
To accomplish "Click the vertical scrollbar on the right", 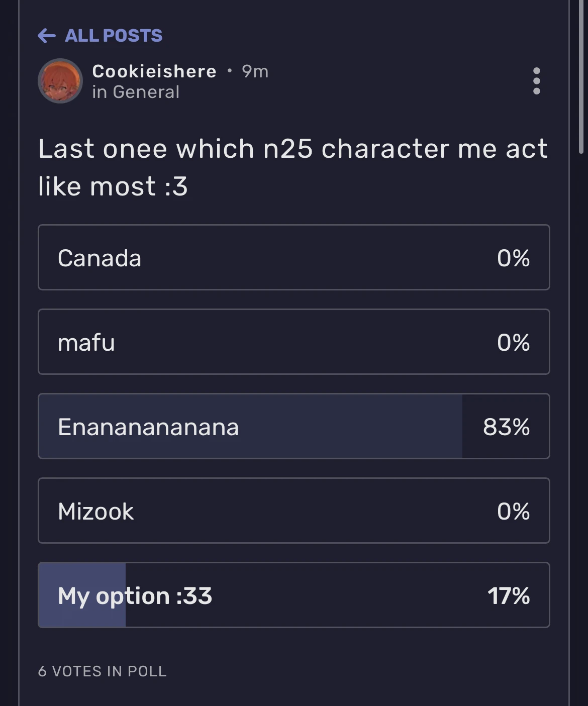I will click(581, 75).
